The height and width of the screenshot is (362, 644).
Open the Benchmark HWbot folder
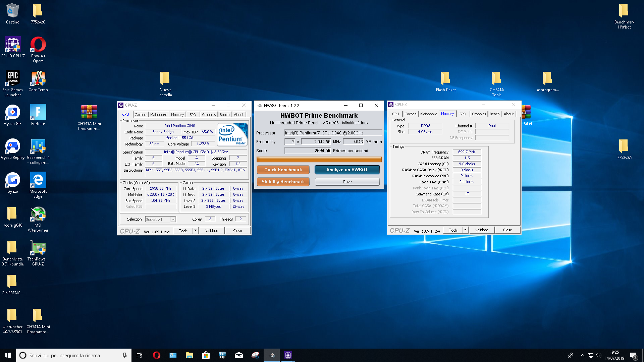tap(624, 15)
